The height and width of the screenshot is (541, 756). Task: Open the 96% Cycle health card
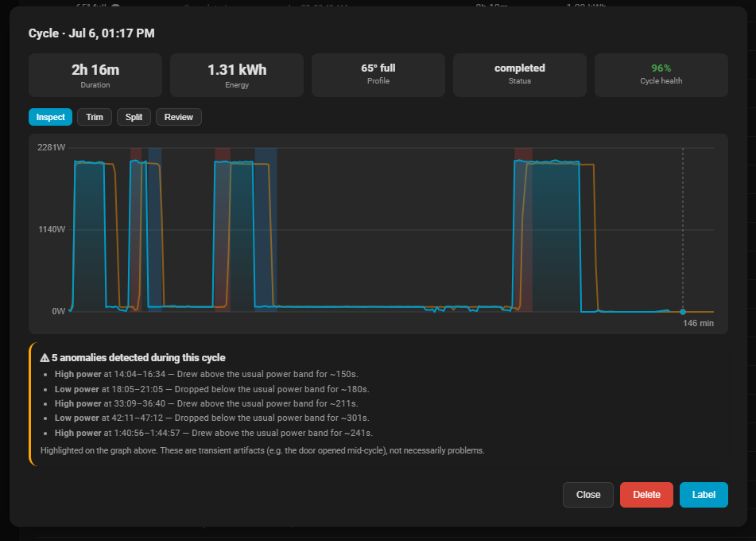click(661, 76)
